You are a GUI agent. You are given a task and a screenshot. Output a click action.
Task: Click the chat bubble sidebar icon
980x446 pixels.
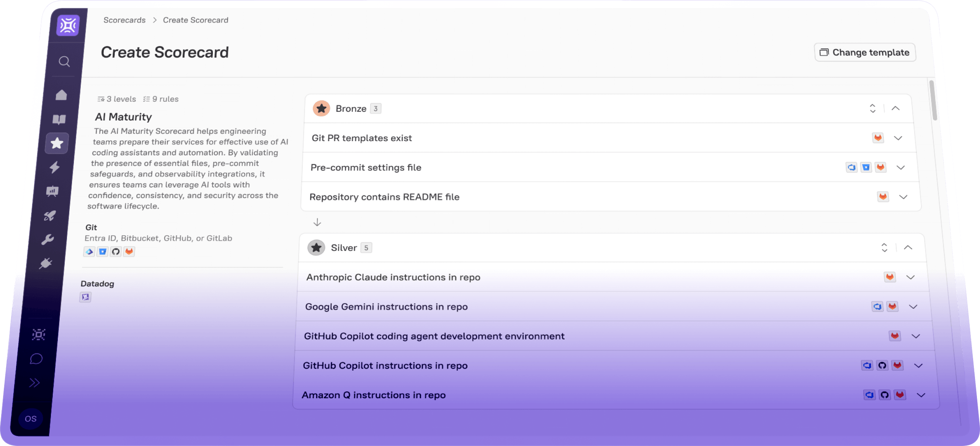36,359
